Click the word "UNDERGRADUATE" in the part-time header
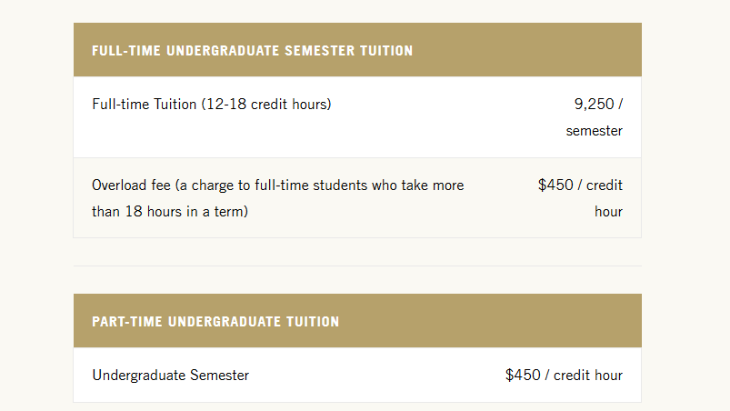The height and width of the screenshot is (411, 730). 224,322
